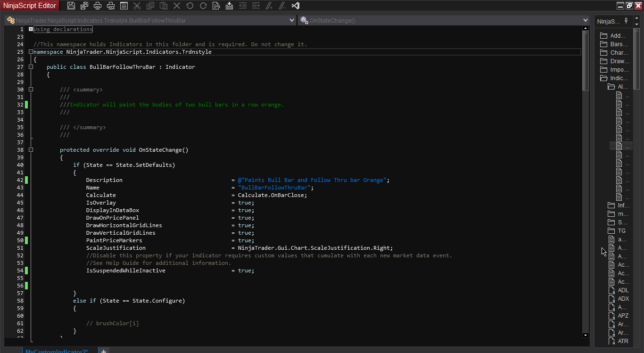This screenshot has width=644, height=353.
Task: Click the Save icon in the toolbar
Action: pos(71,6)
